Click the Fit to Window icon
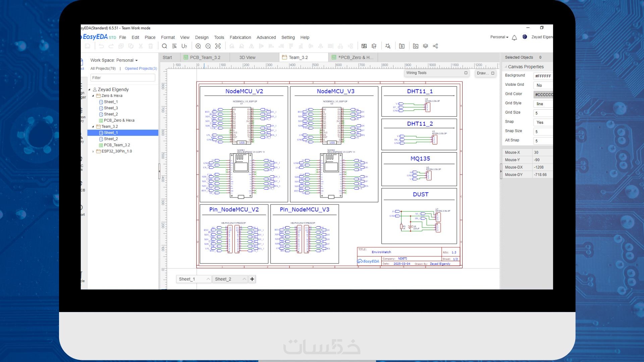644x362 pixels. [x=218, y=46]
